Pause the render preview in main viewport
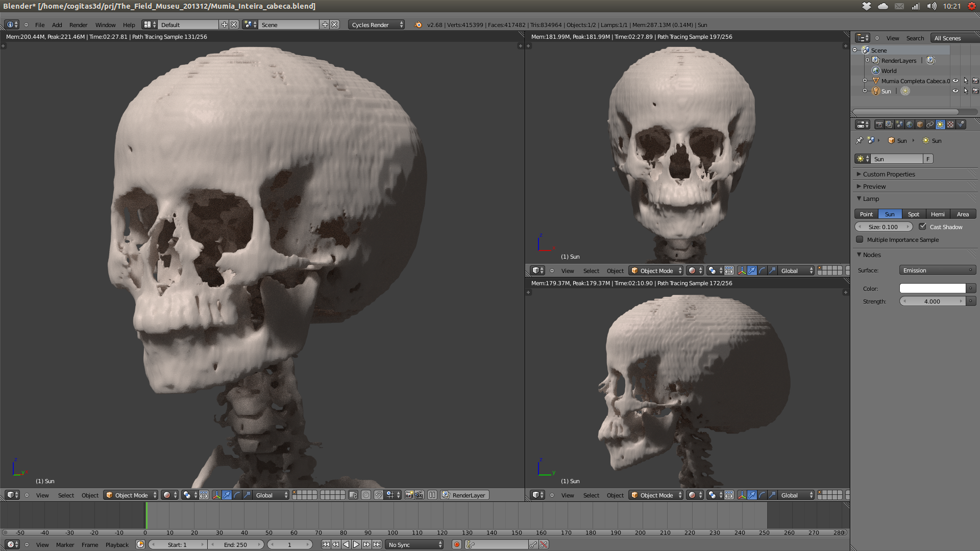Image resolution: width=980 pixels, height=551 pixels. click(x=432, y=495)
